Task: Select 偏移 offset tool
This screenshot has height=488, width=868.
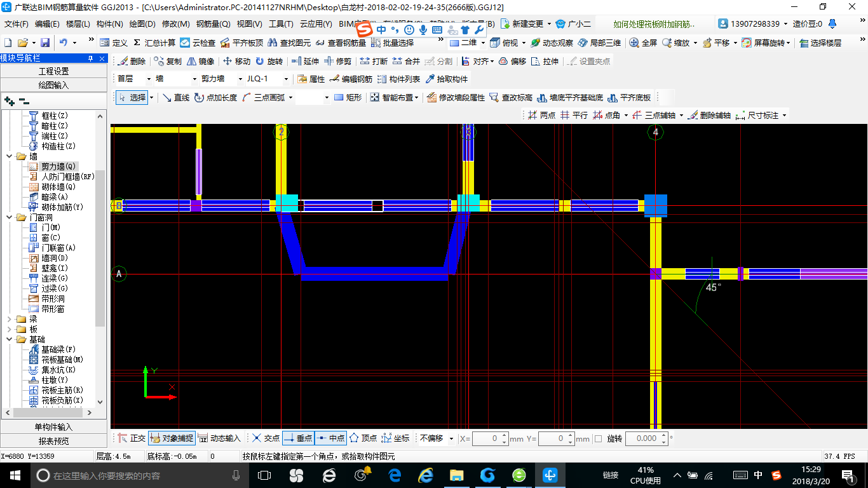Action: [513, 62]
